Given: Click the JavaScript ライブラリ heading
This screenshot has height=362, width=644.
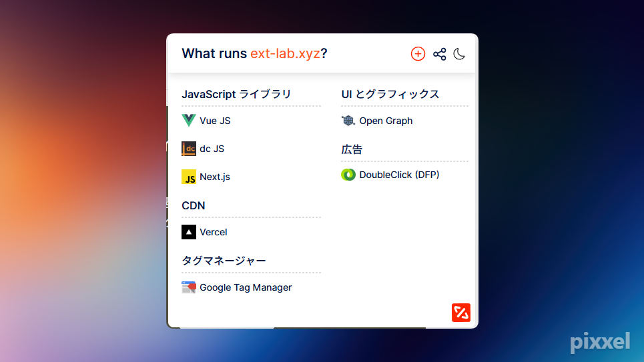Looking at the screenshot, I should 236,94.
